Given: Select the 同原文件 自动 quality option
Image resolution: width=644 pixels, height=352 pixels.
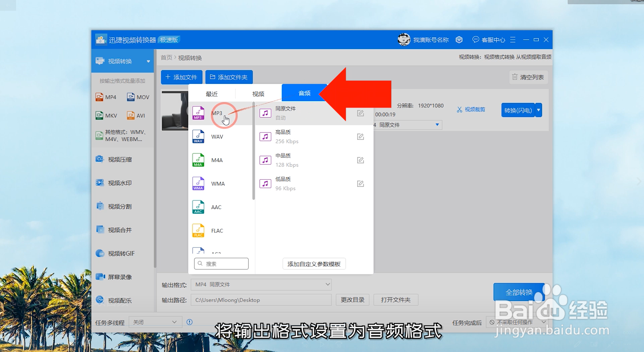Looking at the screenshot, I should click(x=314, y=113).
